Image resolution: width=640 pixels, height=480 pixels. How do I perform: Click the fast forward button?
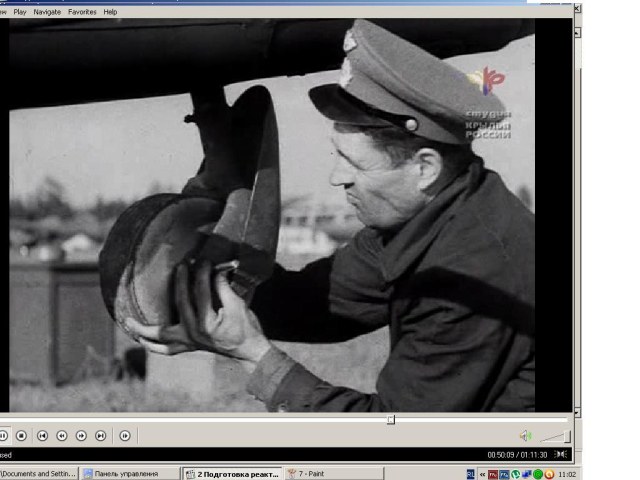[81, 436]
